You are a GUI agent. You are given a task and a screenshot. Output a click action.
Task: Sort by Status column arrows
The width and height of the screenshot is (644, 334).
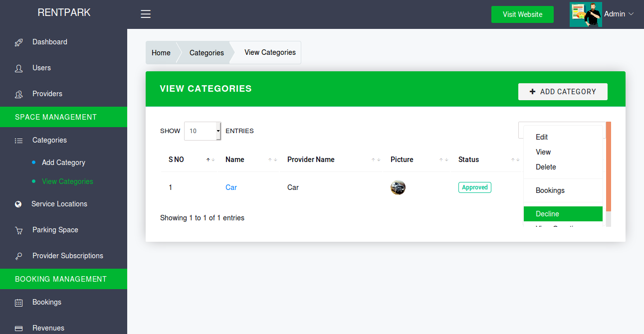point(515,160)
